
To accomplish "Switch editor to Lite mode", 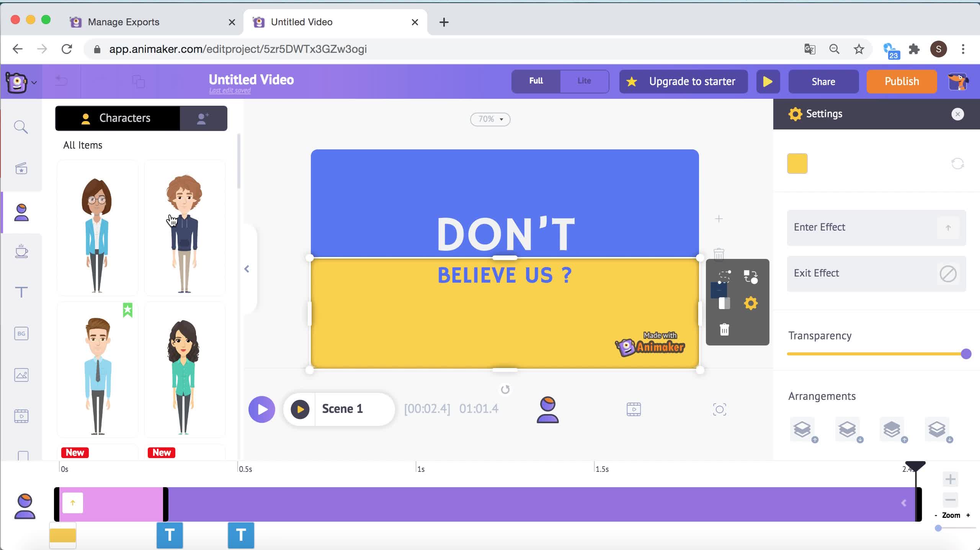I will pyautogui.click(x=584, y=81).
